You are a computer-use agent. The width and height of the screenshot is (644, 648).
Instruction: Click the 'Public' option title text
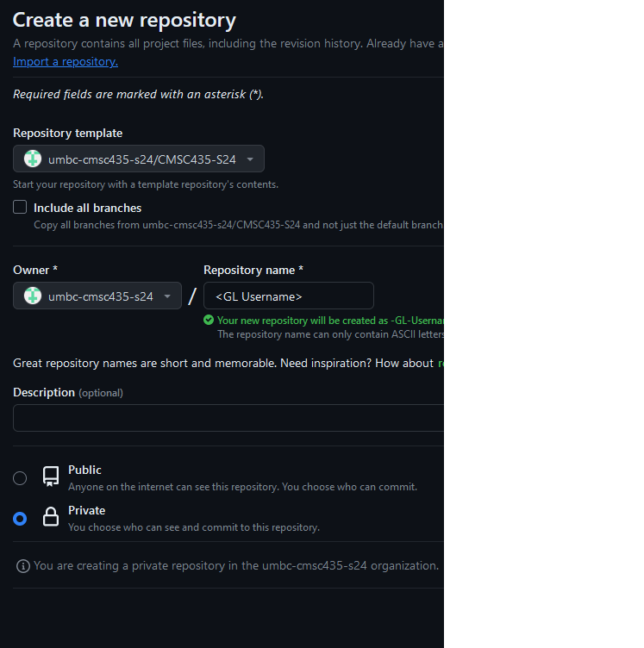click(x=84, y=470)
